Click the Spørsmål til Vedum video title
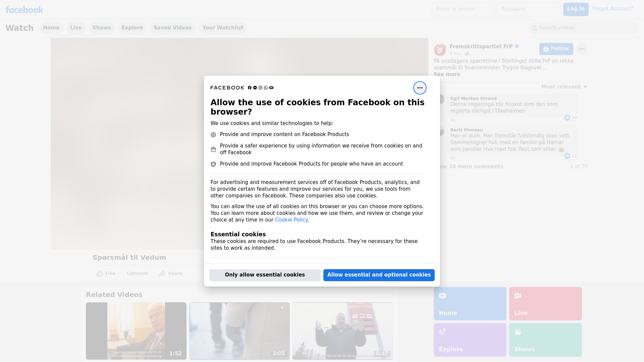 tap(129, 257)
